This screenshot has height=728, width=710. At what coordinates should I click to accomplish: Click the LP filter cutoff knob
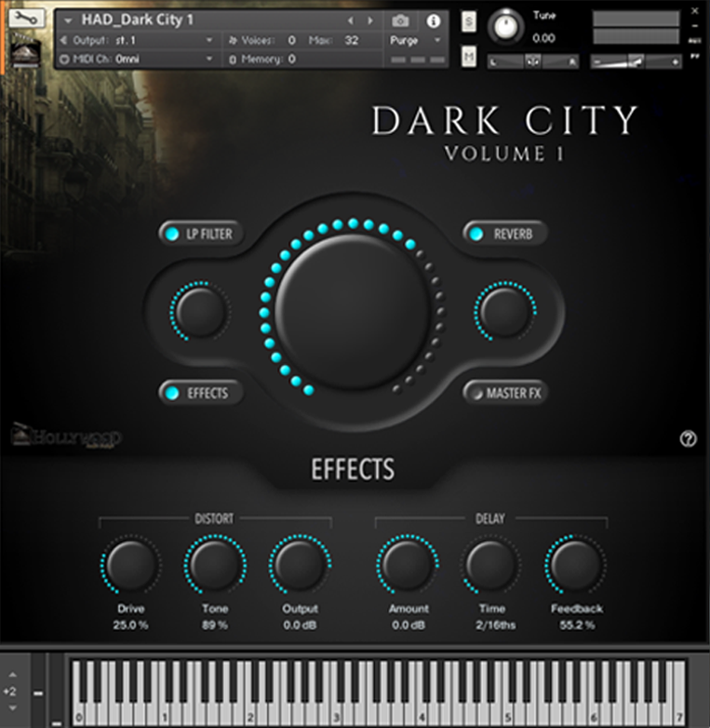coord(199,312)
